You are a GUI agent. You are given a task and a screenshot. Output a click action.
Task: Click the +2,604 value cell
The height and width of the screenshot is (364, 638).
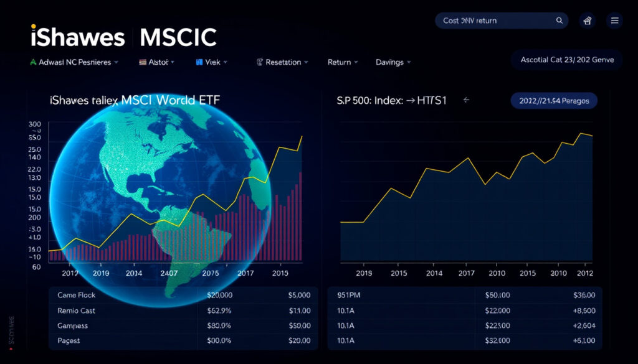pos(584,326)
